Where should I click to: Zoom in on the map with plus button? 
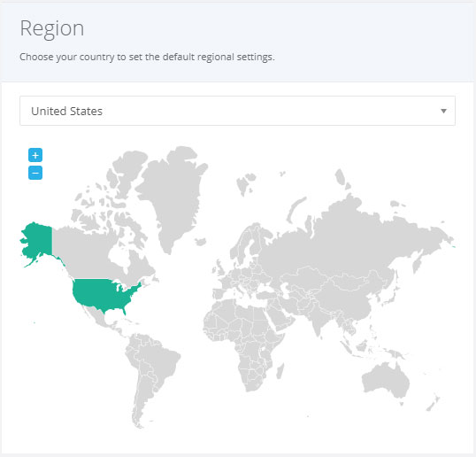(x=35, y=155)
